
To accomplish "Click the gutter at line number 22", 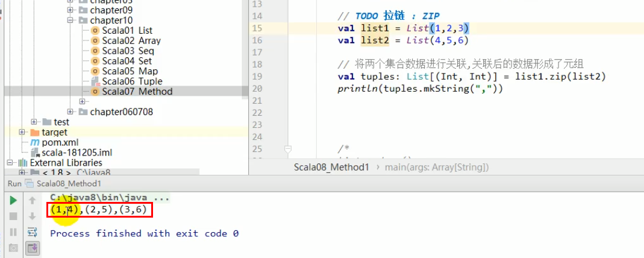I will pos(257,113).
